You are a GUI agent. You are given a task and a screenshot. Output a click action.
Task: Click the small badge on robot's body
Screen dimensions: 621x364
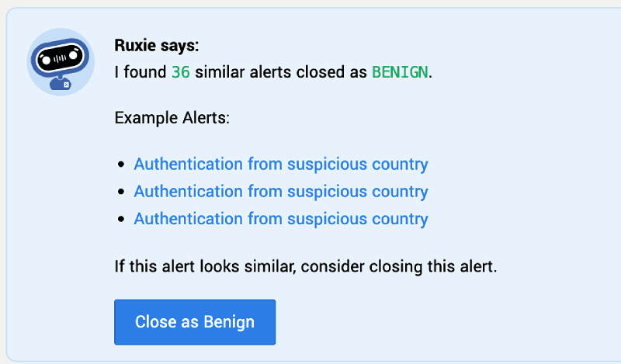click(66, 84)
